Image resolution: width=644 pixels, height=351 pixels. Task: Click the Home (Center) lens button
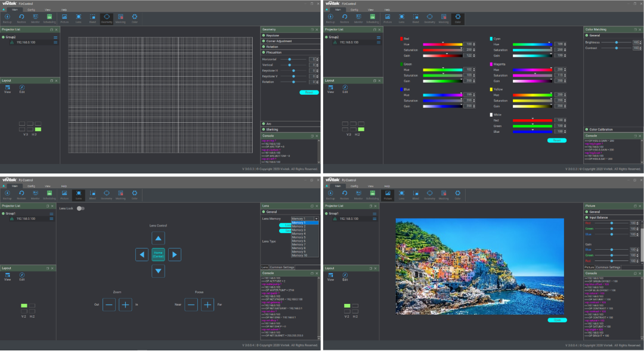(158, 254)
